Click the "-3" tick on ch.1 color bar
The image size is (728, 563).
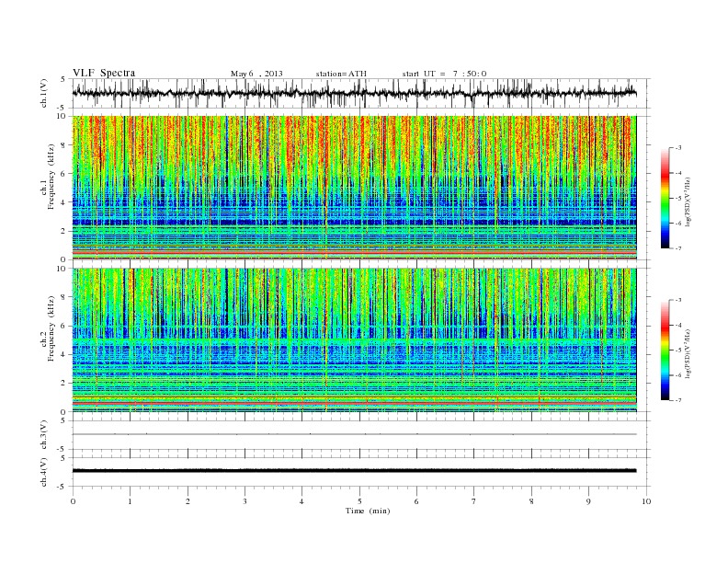tap(678, 148)
